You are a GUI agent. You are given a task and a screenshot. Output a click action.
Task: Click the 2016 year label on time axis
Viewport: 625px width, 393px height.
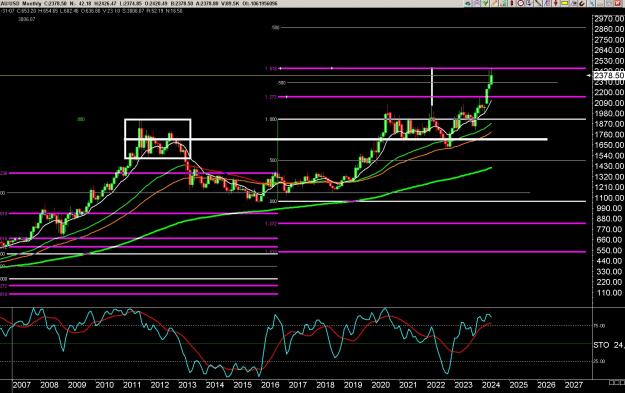[x=270, y=385]
